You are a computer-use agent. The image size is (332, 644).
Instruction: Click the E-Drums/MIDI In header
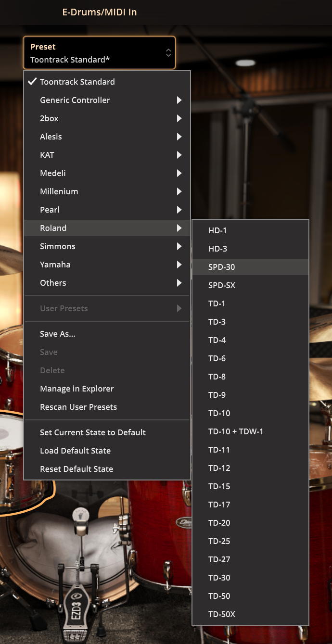100,12
